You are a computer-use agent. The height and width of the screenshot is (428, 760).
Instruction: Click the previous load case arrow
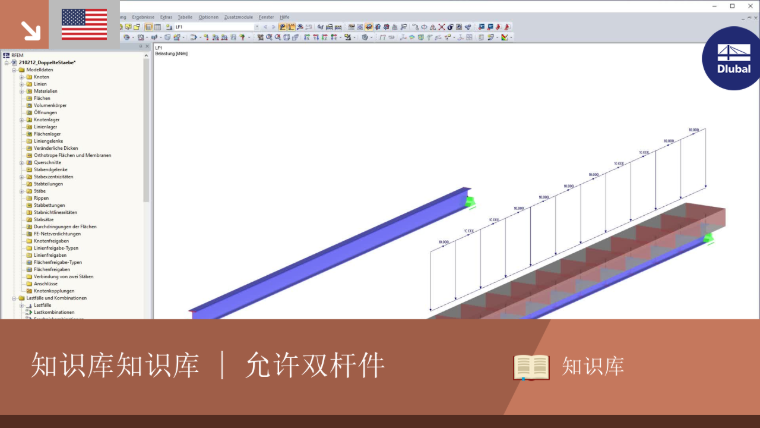click(x=265, y=27)
